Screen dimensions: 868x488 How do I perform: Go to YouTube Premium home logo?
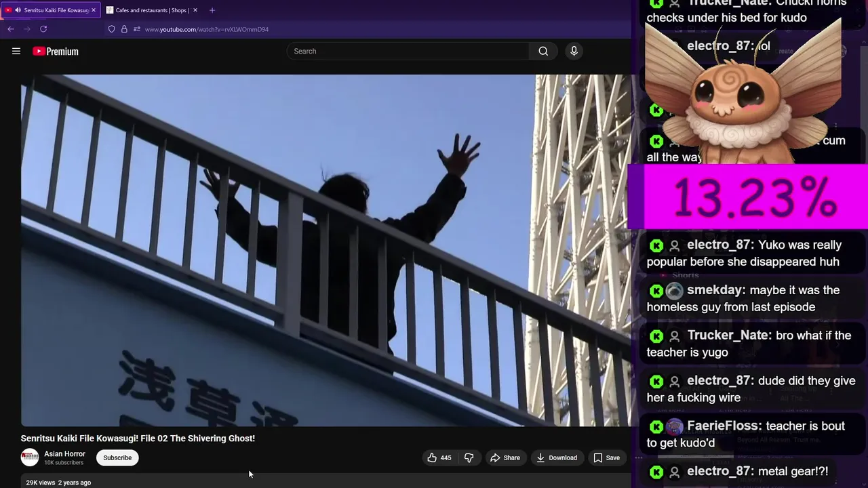coord(56,52)
